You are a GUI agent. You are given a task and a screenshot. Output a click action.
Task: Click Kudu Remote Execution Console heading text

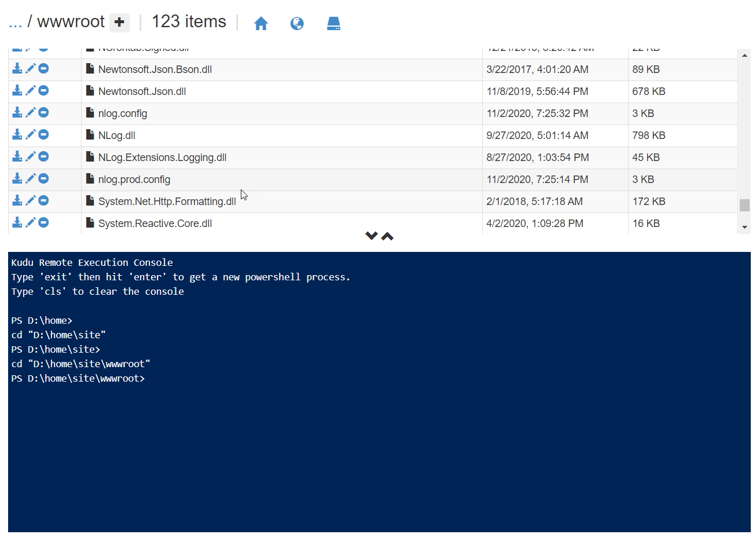tap(92, 262)
